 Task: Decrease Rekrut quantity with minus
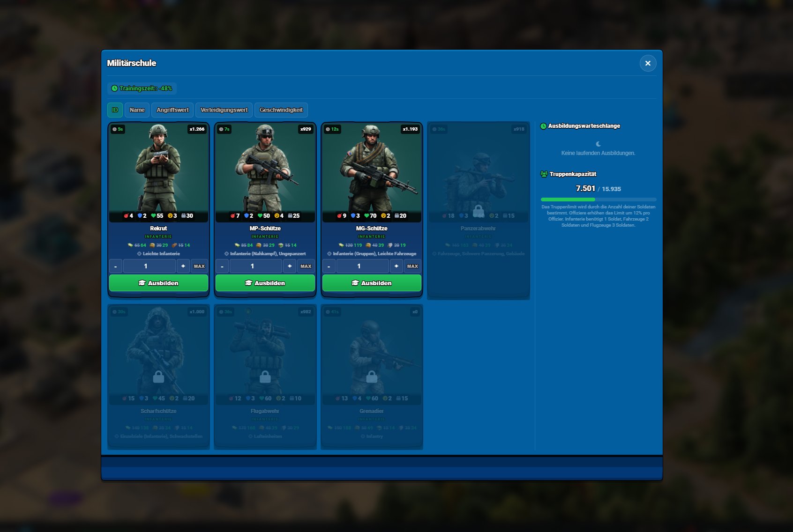point(115,266)
